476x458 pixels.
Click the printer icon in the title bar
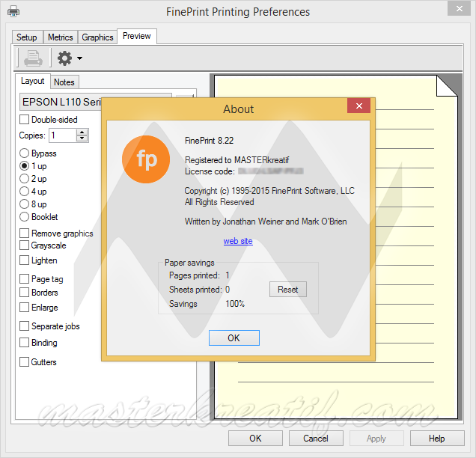coord(13,11)
